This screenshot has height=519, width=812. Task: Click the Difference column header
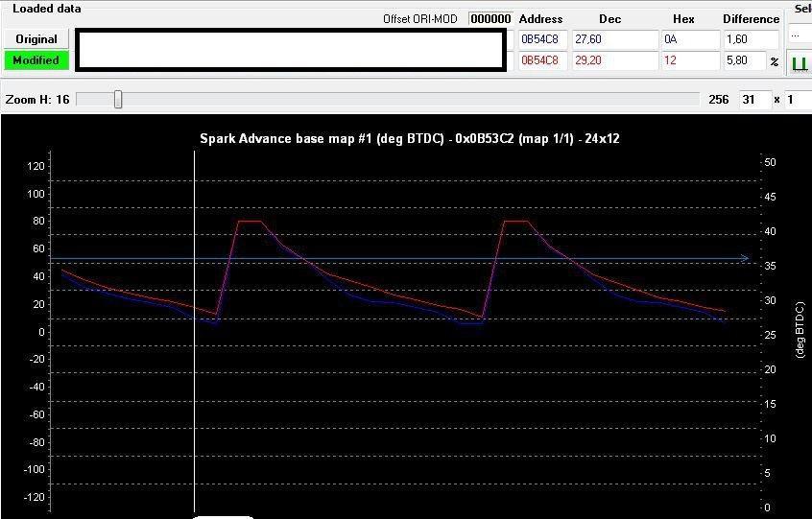click(751, 19)
